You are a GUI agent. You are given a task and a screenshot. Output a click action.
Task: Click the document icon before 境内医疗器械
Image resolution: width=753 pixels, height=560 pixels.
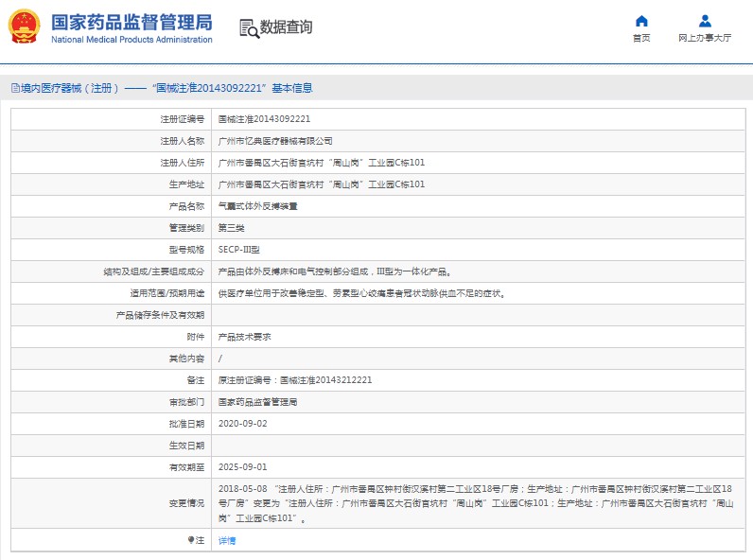(15, 88)
